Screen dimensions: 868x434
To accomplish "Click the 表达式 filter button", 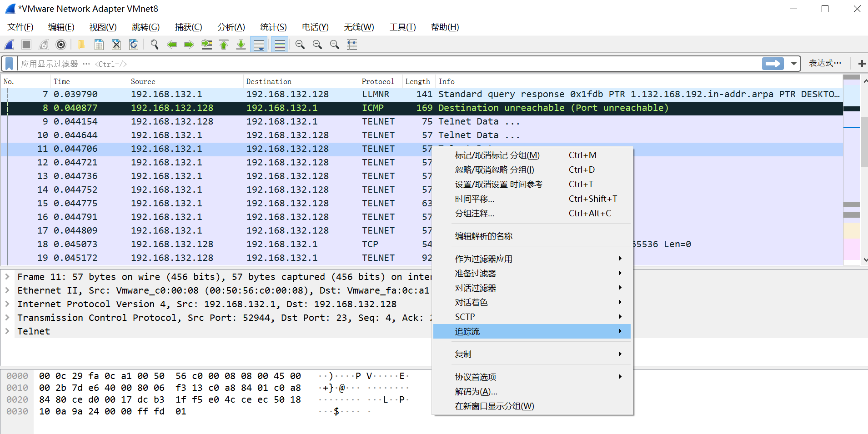I will click(824, 63).
